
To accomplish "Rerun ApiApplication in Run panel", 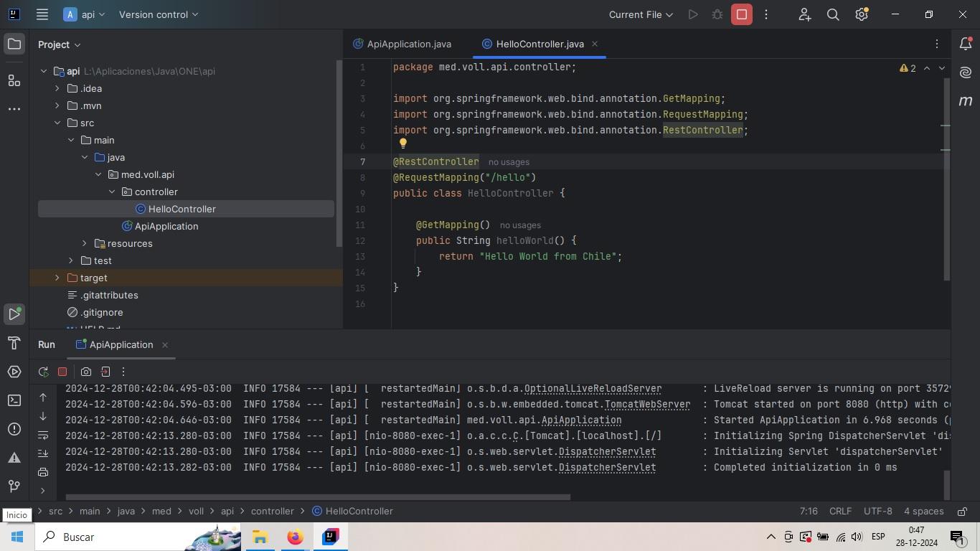I will [44, 372].
